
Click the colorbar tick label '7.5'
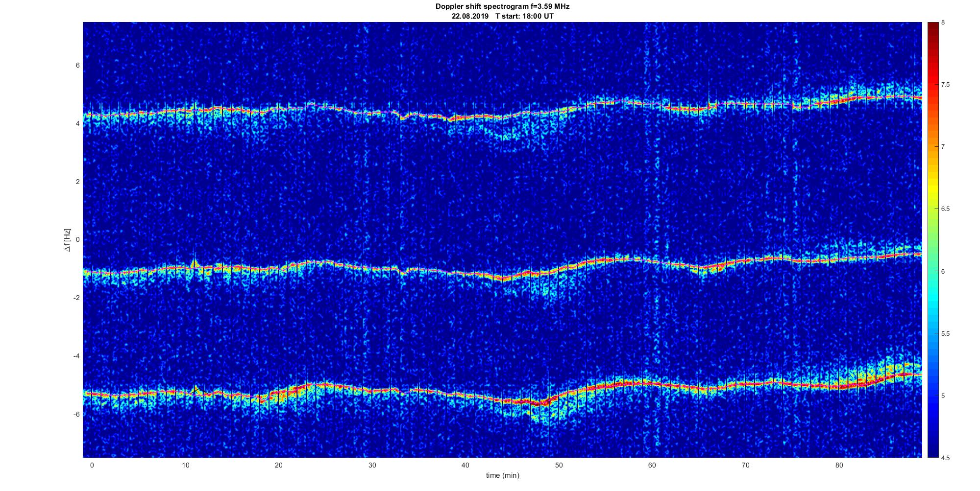tap(945, 85)
